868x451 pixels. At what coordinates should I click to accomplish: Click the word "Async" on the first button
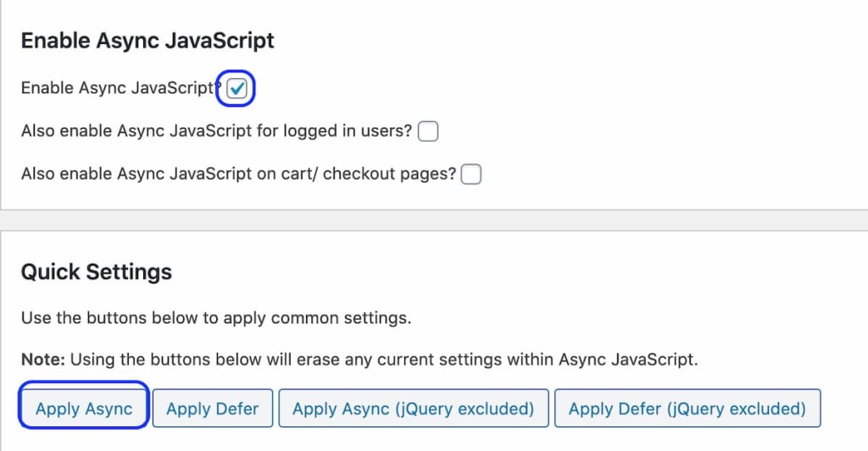click(x=108, y=409)
